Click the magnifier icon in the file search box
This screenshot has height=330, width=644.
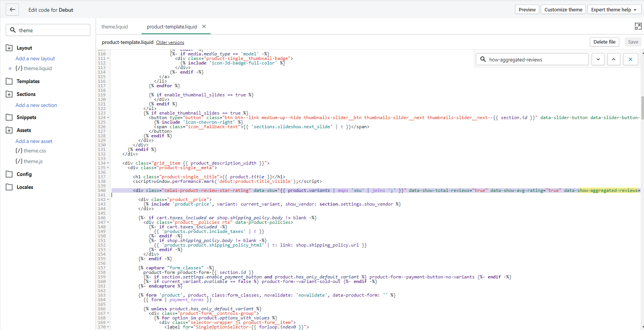pyautogui.click(x=13, y=30)
